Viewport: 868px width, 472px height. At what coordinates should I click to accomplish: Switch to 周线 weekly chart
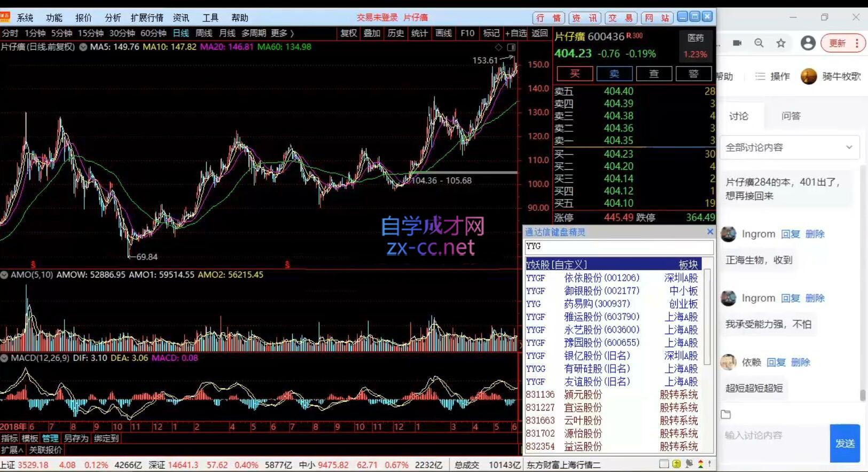click(x=204, y=33)
